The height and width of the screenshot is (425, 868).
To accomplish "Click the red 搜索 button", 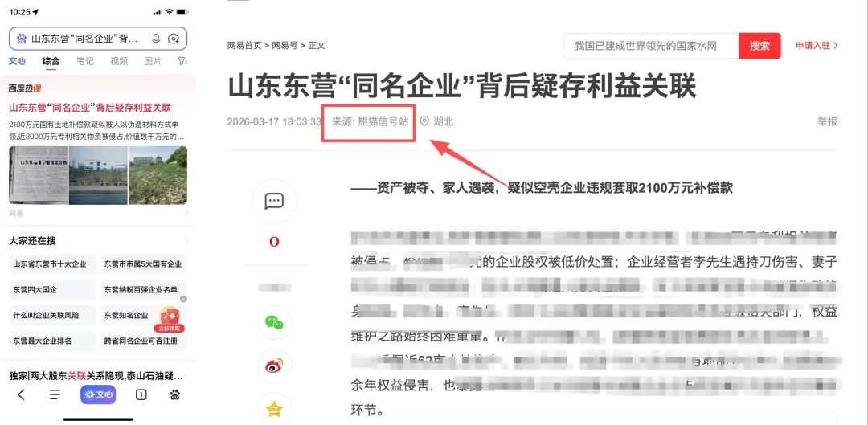I will click(759, 46).
